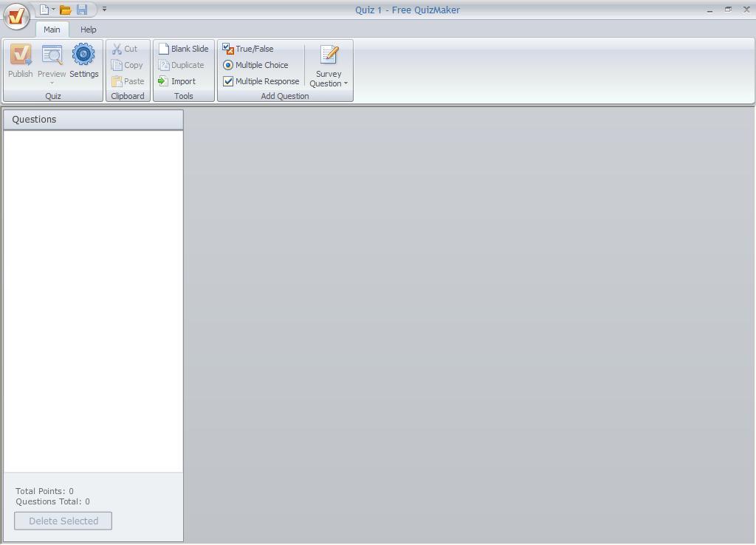This screenshot has width=756, height=545.
Task: Open the Preview dropdown arrow
Action: [x=52, y=83]
